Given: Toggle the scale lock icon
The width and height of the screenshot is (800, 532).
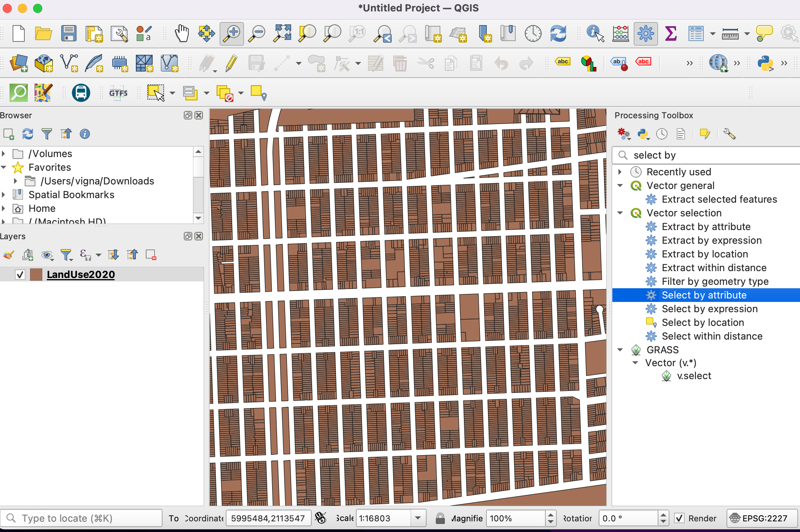Looking at the screenshot, I should coord(440,518).
